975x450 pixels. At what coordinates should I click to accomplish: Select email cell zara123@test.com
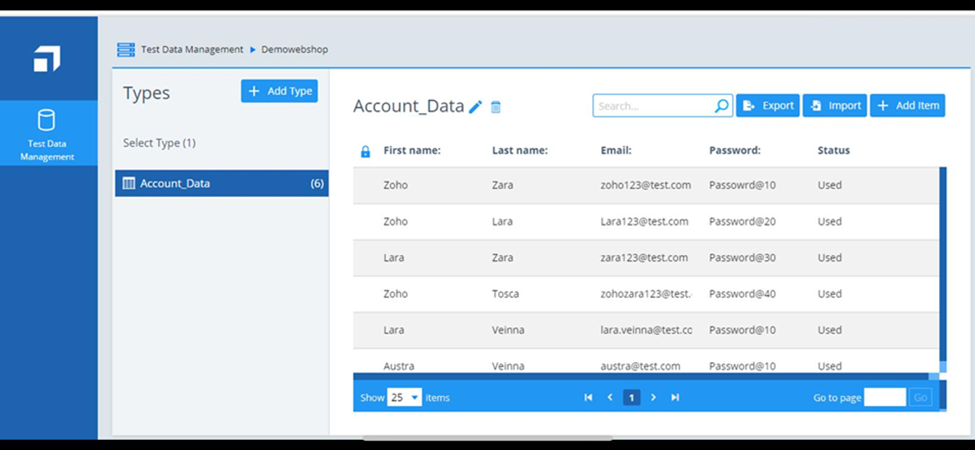(x=644, y=257)
